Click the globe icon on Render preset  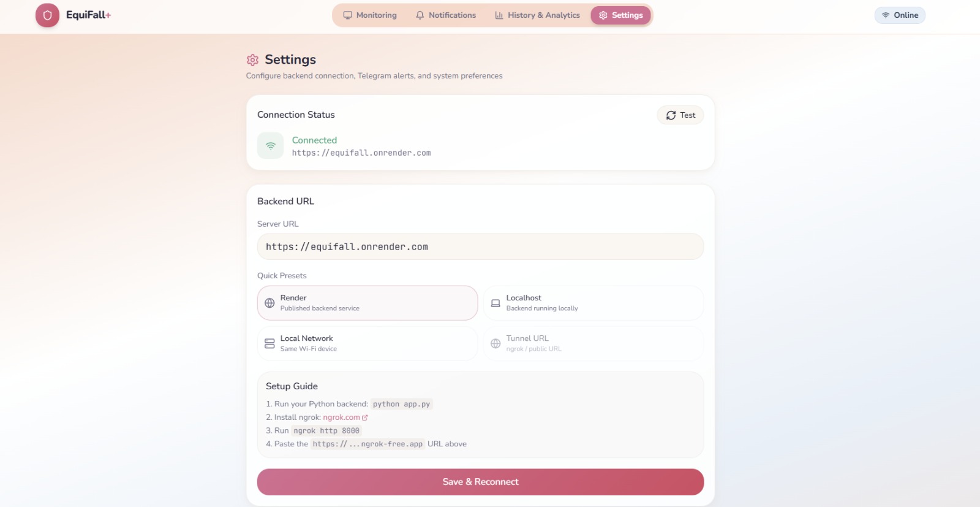pos(269,303)
